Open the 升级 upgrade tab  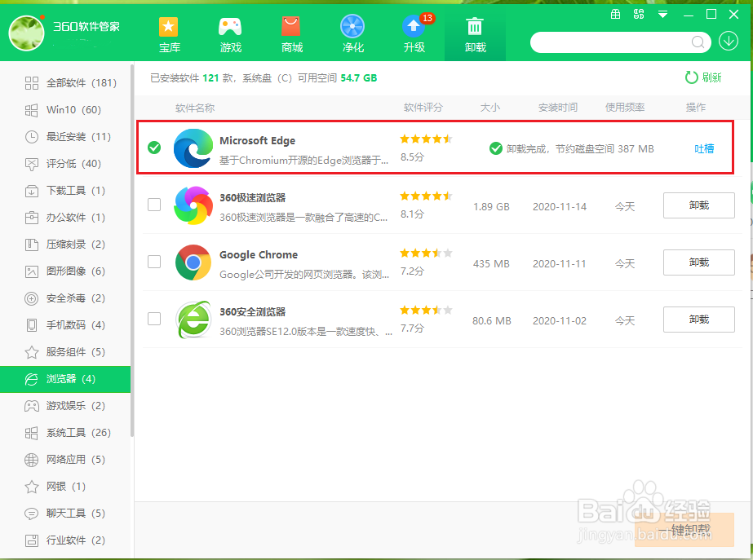pyautogui.click(x=414, y=34)
